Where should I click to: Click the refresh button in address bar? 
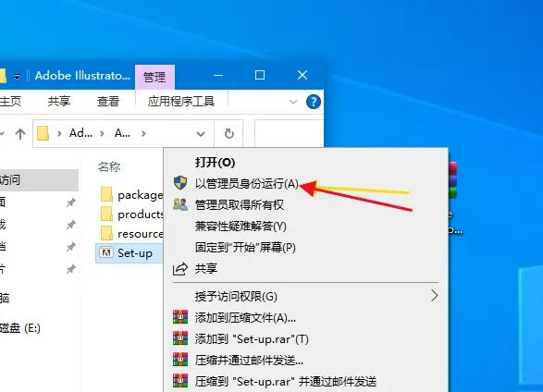(x=228, y=133)
